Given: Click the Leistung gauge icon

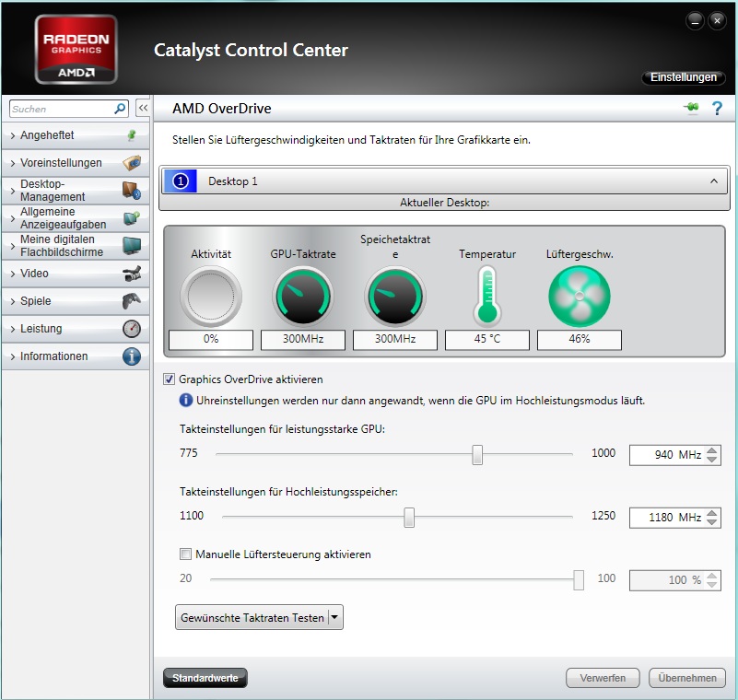Looking at the screenshot, I should (x=132, y=329).
